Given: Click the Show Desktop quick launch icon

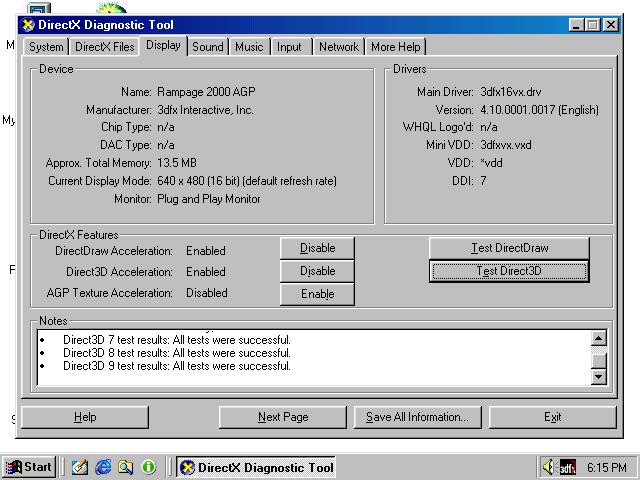Looking at the screenshot, I should click(x=80, y=467).
